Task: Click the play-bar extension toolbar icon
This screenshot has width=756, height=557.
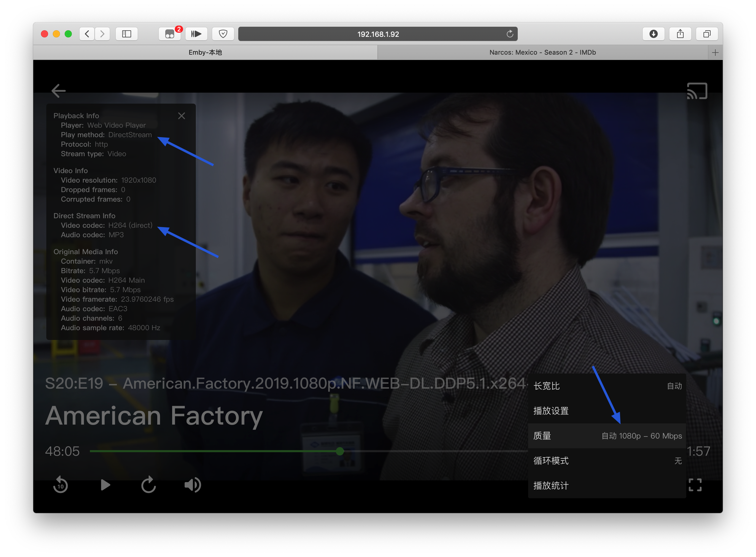Action: pyautogui.click(x=196, y=34)
